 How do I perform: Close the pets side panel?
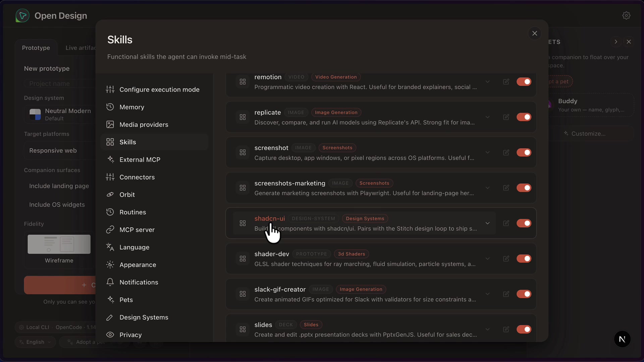tap(629, 42)
